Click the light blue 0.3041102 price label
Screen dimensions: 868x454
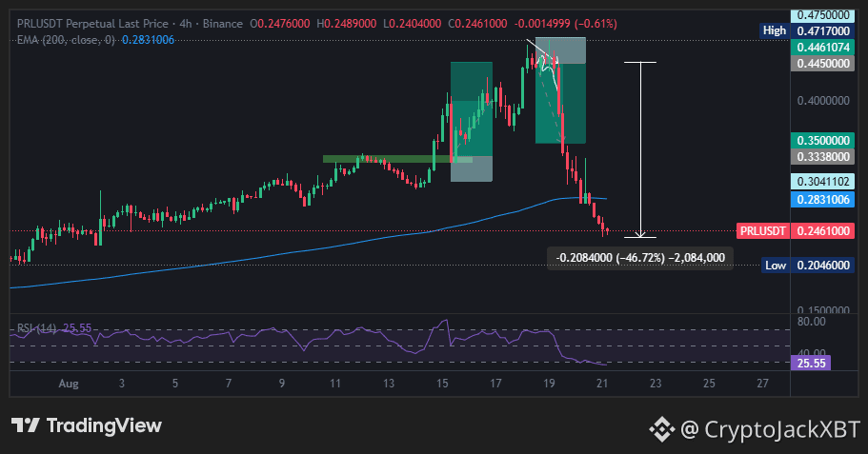822,182
